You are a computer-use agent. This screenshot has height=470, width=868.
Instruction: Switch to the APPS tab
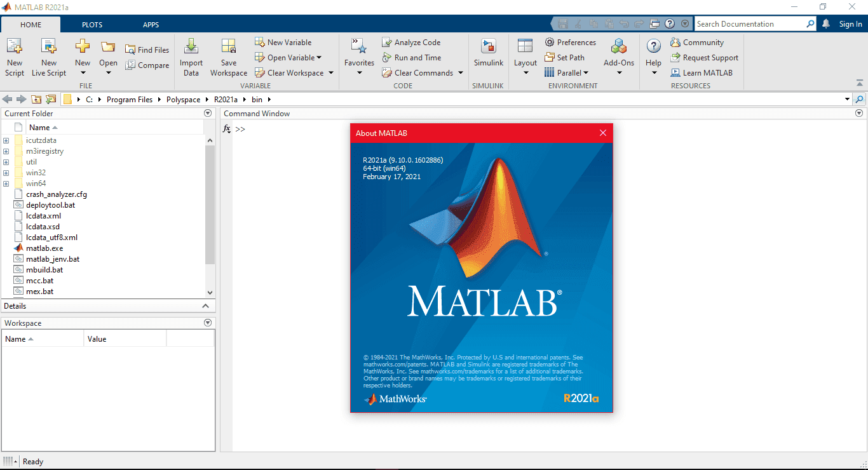coord(151,25)
